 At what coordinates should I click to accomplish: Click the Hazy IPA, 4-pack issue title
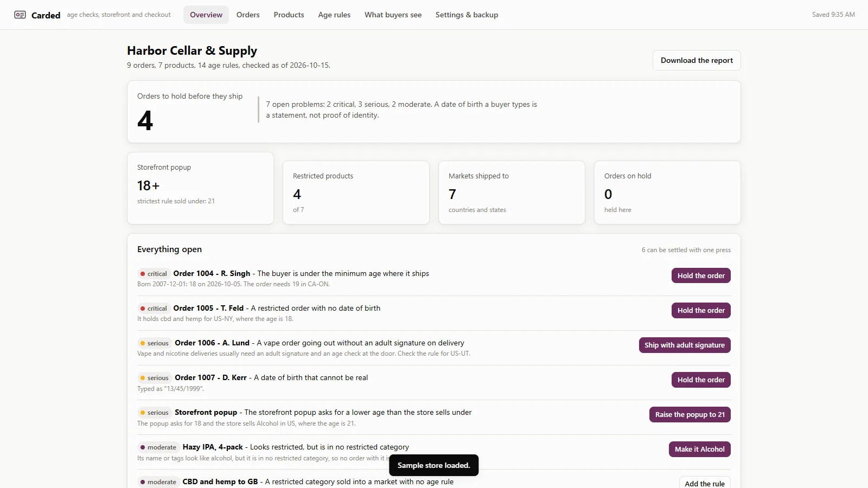coord(213,447)
